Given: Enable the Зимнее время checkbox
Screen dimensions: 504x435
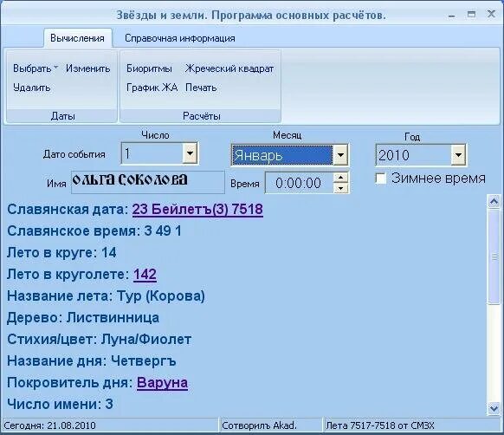Looking at the screenshot, I should click(381, 178).
